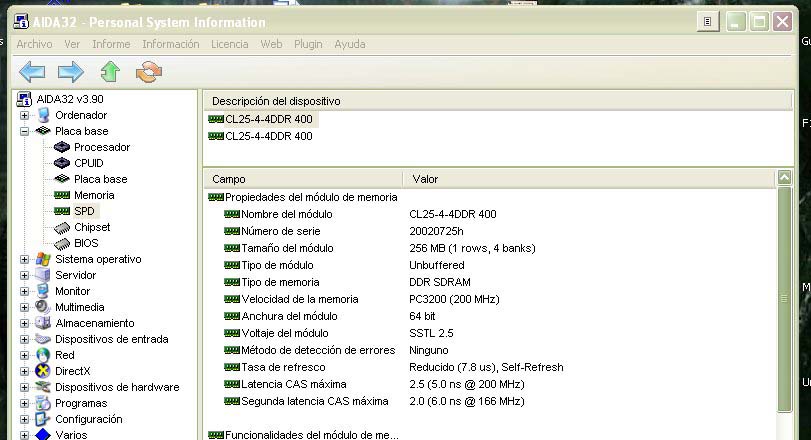The image size is (811, 440).
Task: Open the Archivo menu
Action: pos(34,44)
